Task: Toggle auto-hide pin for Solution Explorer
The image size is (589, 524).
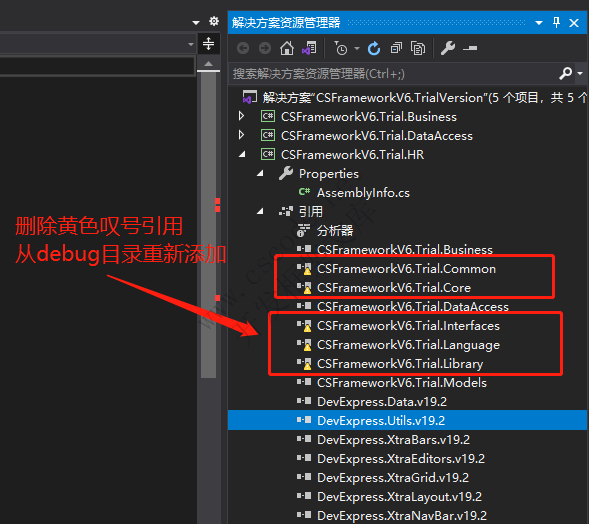Action: click(556, 23)
